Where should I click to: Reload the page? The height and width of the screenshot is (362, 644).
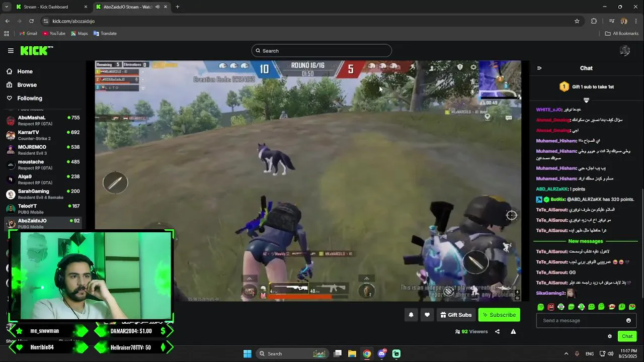pos(31,21)
